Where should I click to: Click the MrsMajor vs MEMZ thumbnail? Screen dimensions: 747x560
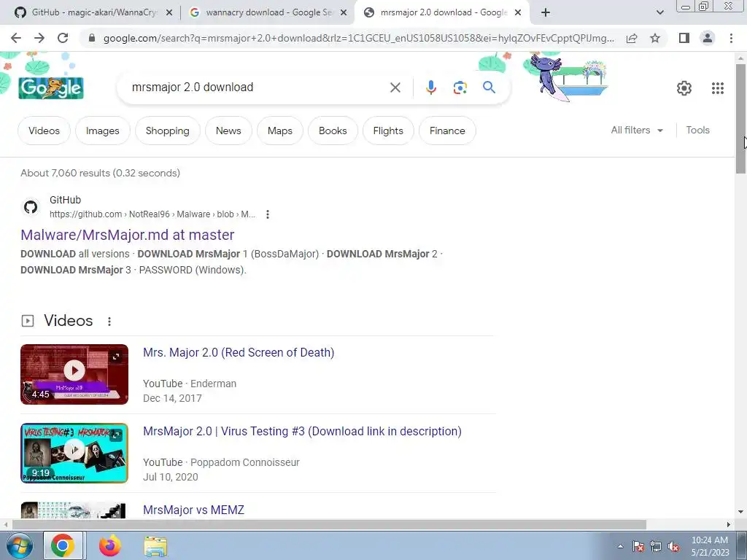pos(74,510)
